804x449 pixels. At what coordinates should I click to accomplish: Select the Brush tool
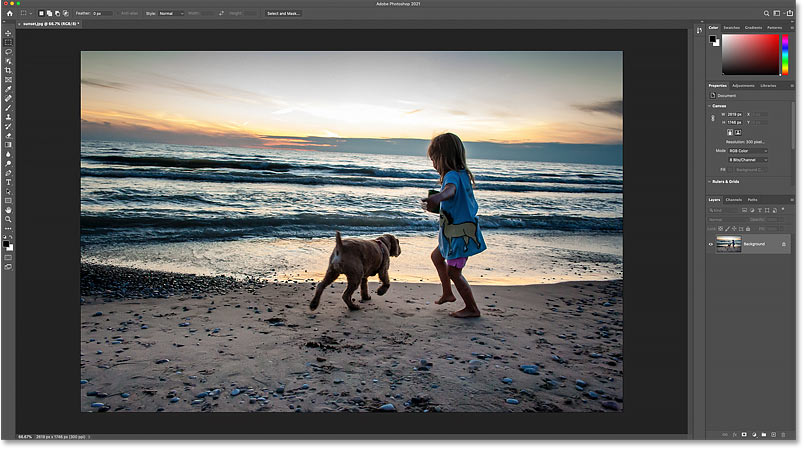click(x=8, y=108)
